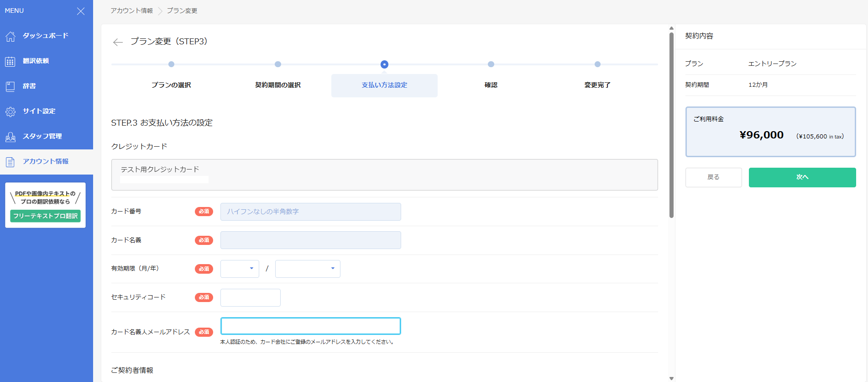Close the sidebar menu with X icon
The height and width of the screenshot is (382, 868).
point(81,11)
